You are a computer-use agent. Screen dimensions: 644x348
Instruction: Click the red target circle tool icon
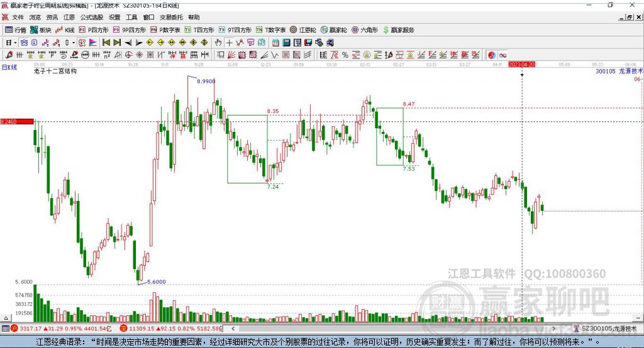coord(128,55)
